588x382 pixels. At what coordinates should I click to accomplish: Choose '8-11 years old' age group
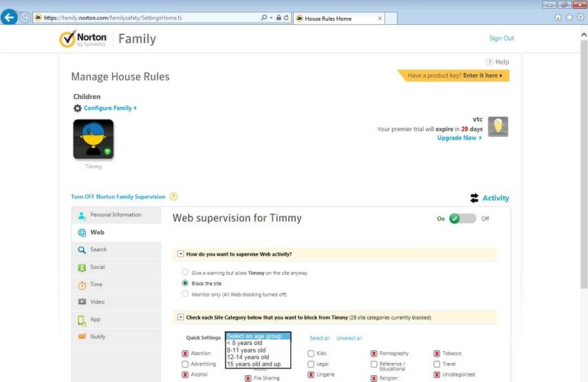click(x=258, y=350)
